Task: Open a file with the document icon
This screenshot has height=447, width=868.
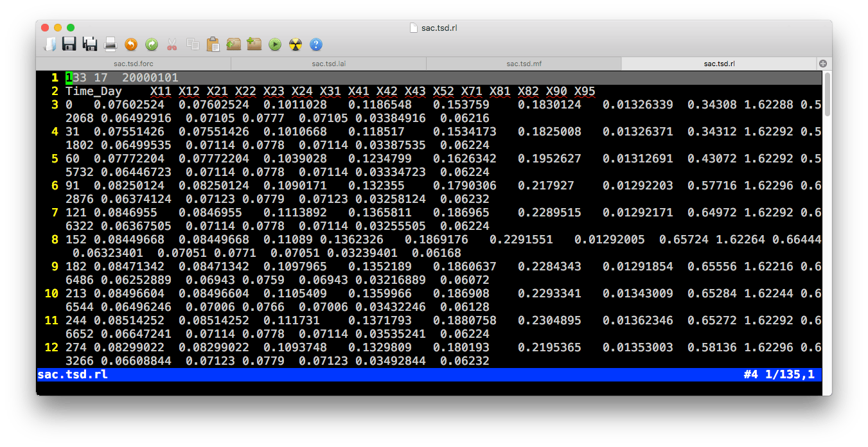Action: coord(50,44)
